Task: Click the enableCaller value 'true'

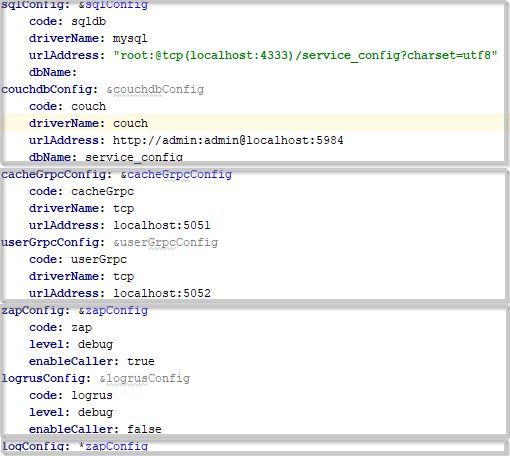Action: pos(141,361)
